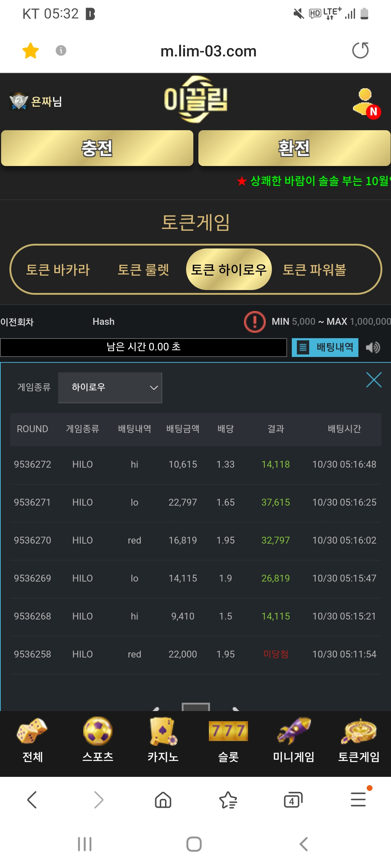Toggle the 배팅내역 betting history panel

point(325,348)
